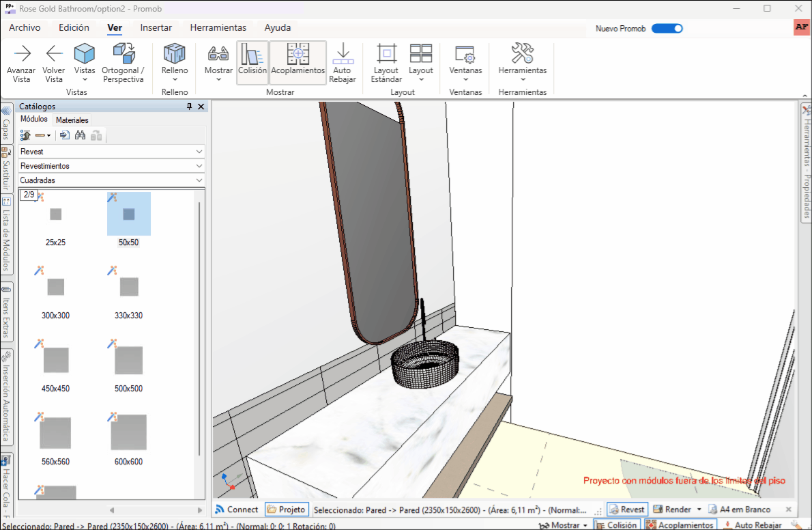The image size is (812, 530).
Task: Open the Herramientas tools button in ribbon
Action: [x=523, y=63]
